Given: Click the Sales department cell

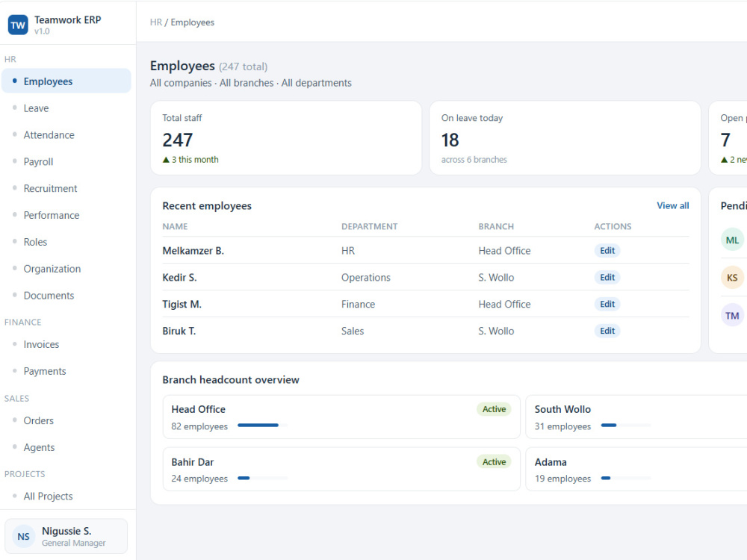Looking at the screenshot, I should (353, 331).
